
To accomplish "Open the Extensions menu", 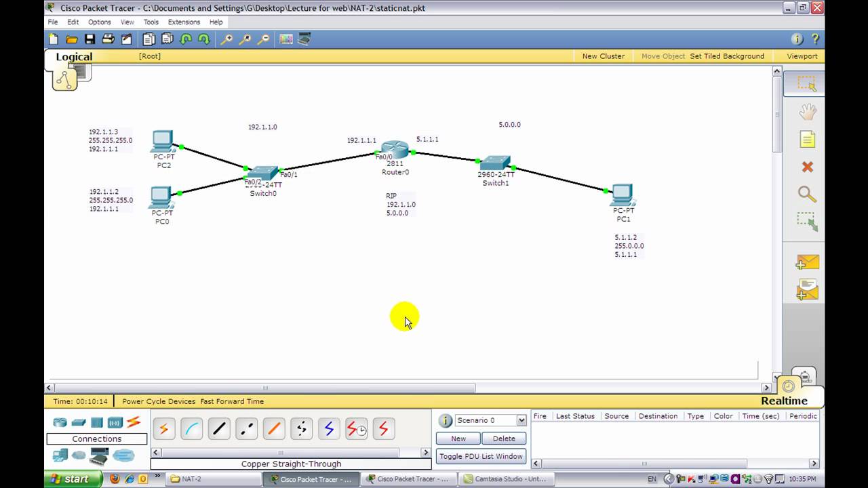I will (184, 22).
